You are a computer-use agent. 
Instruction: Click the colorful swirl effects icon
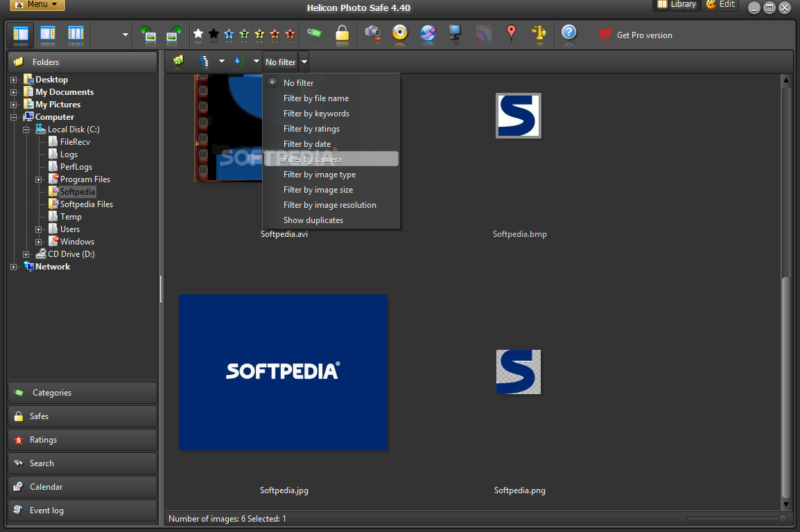484,34
